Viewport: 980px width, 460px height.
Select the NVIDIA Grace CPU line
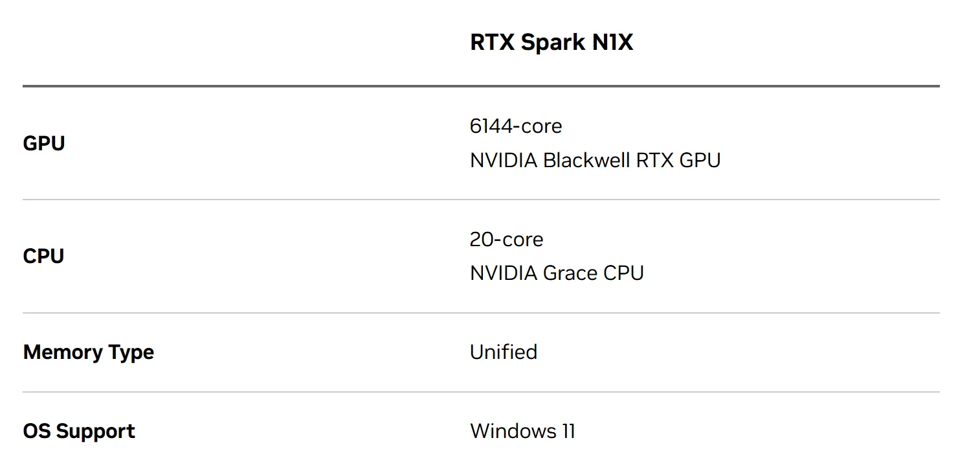click(x=557, y=273)
